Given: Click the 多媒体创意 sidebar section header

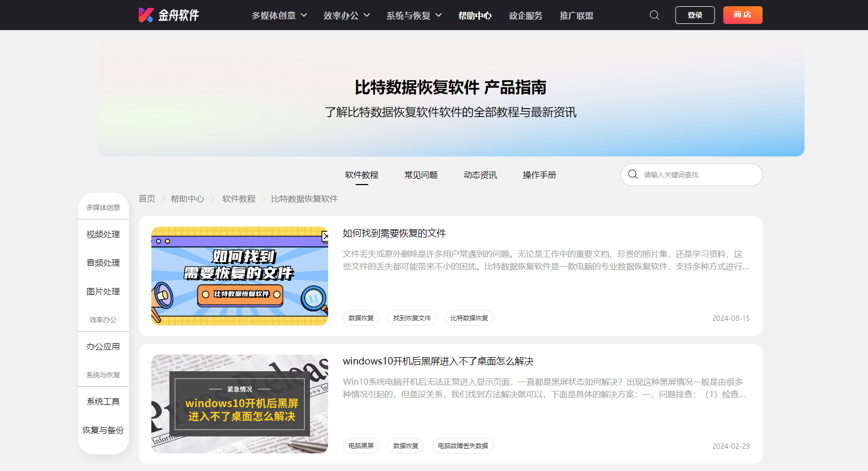Looking at the screenshot, I should [x=103, y=207].
